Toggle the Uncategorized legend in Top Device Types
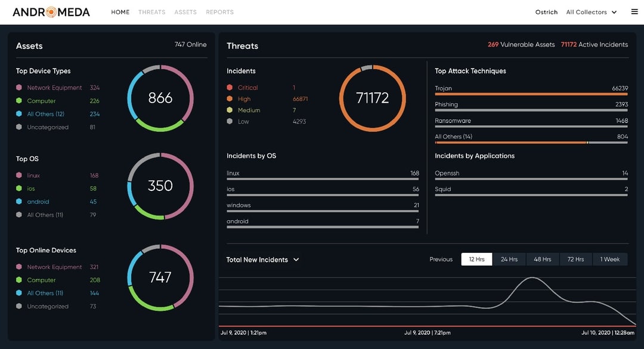The image size is (644, 349). 47,127
